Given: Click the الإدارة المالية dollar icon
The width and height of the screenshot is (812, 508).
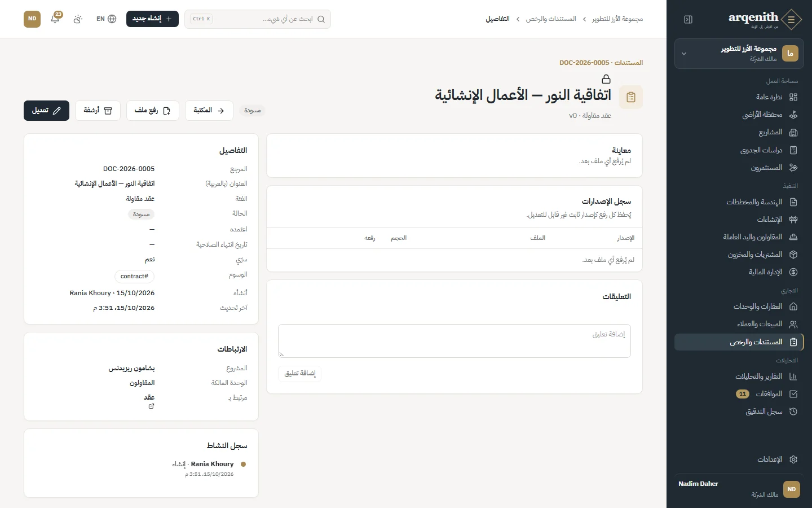Looking at the screenshot, I should point(793,272).
